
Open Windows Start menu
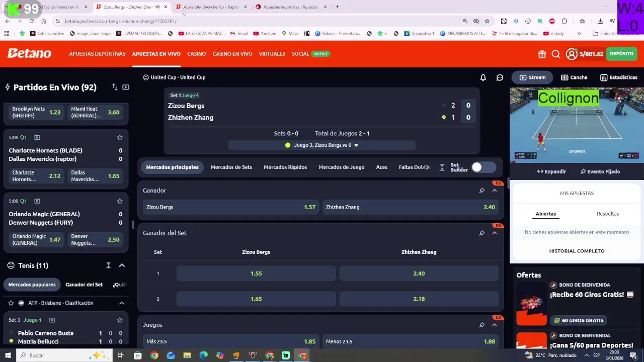coord(8,355)
